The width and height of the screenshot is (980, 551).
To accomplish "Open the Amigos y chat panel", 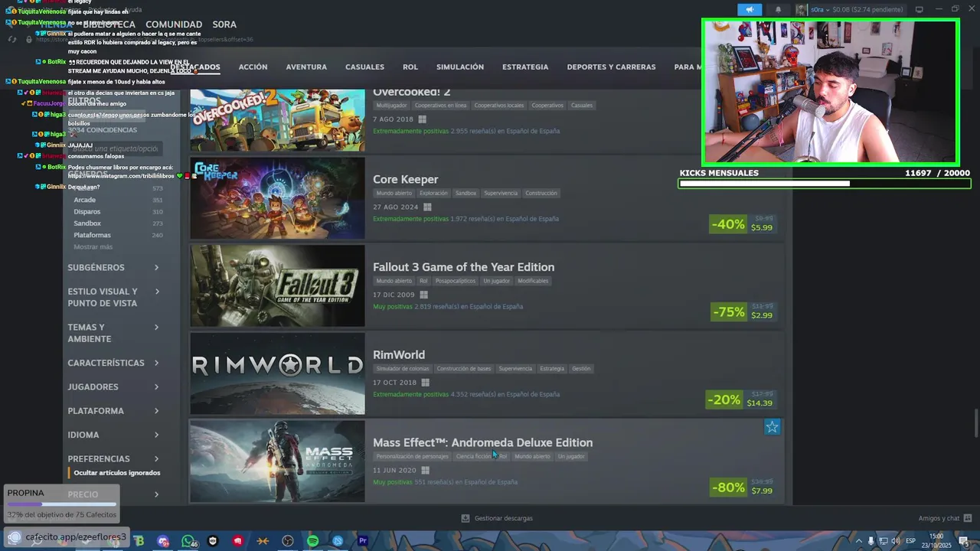I will (939, 518).
